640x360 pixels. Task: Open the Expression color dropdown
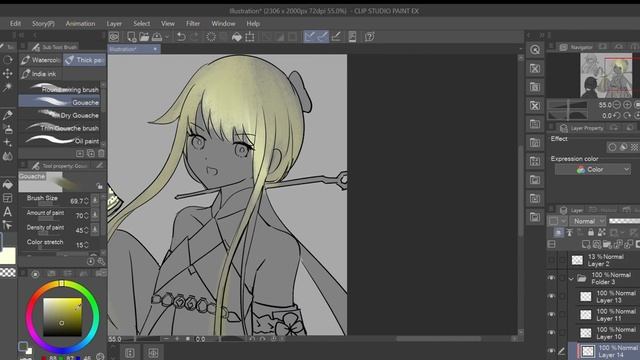coord(593,170)
